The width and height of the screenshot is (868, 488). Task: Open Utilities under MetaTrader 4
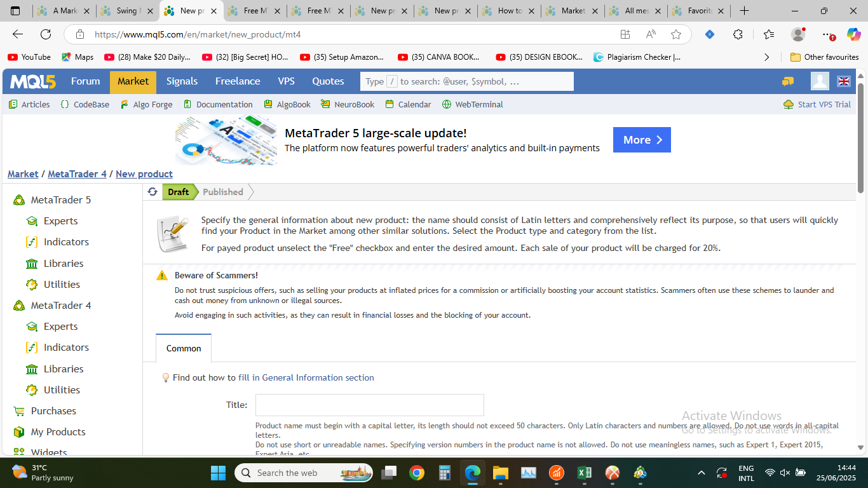62,390
